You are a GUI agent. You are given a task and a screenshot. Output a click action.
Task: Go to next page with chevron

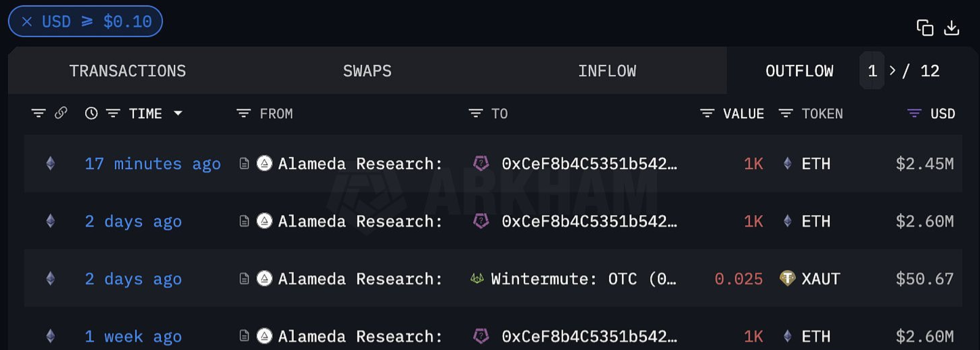tap(892, 70)
